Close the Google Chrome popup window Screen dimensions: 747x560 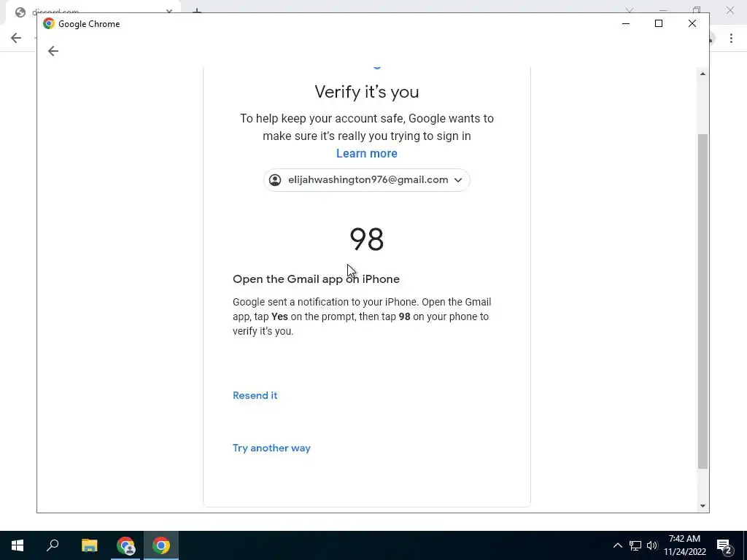692,23
